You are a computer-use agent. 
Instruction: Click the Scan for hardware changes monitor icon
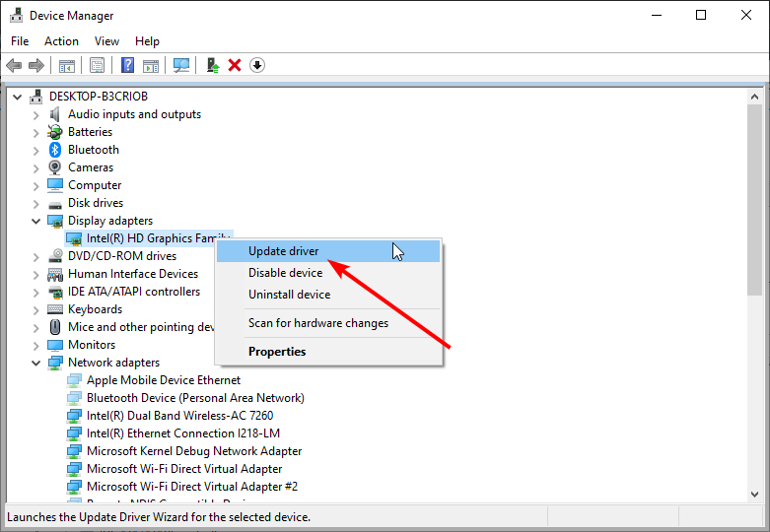click(x=181, y=65)
